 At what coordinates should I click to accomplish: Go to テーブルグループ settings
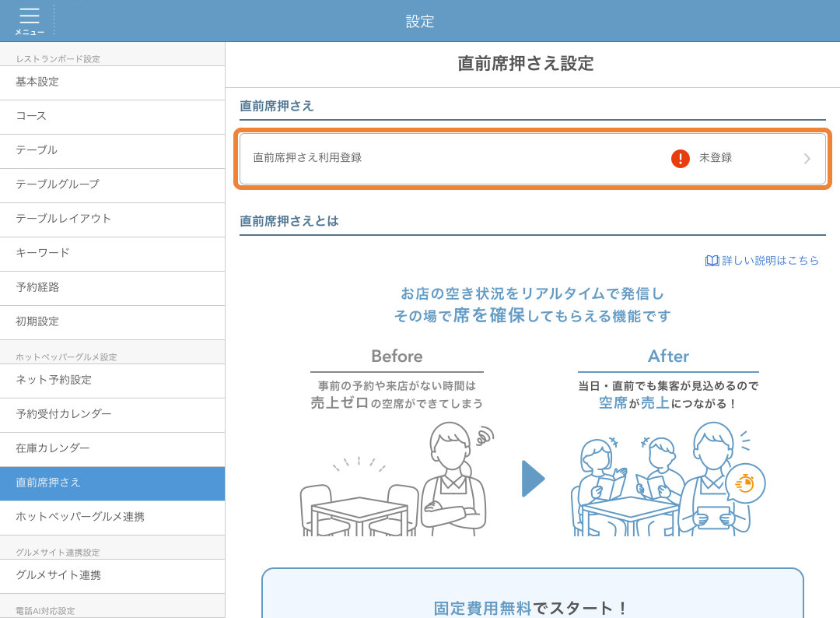[113, 185]
